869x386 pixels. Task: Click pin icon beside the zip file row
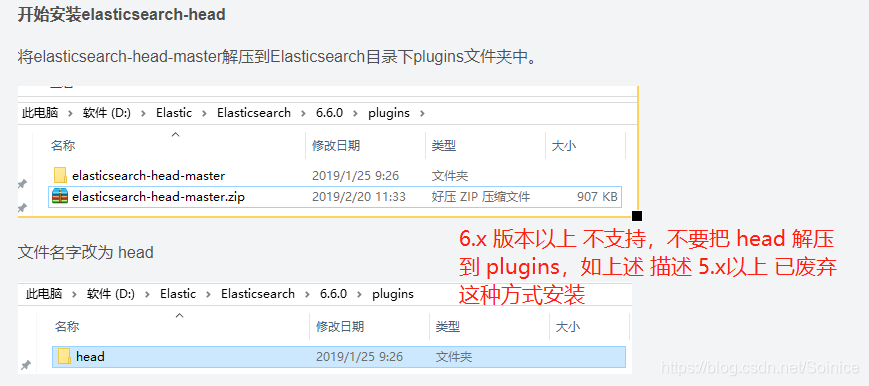[22, 207]
